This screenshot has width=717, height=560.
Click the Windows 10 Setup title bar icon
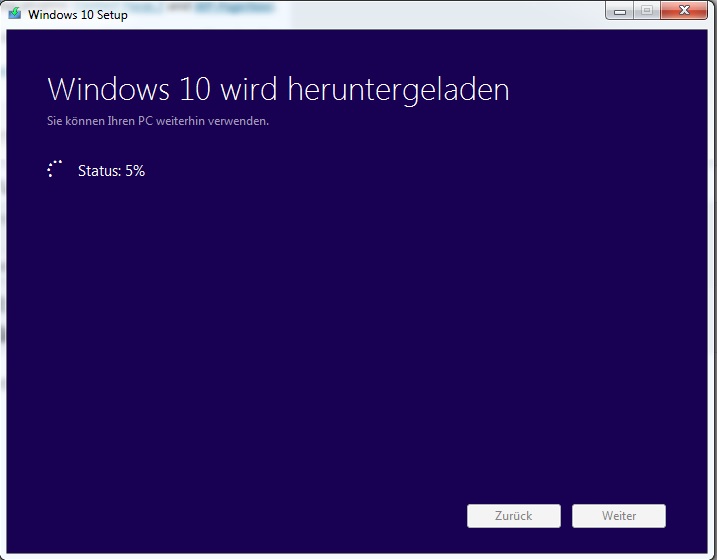click(15, 13)
